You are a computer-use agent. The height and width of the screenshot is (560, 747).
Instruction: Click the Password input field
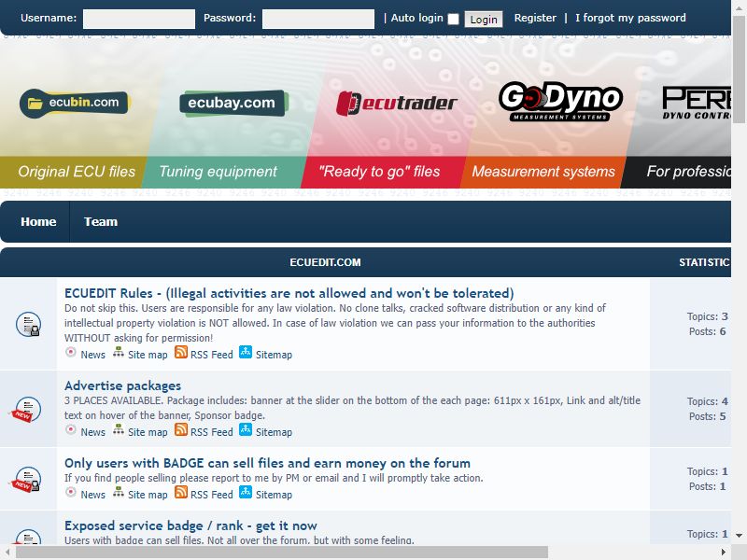click(318, 19)
